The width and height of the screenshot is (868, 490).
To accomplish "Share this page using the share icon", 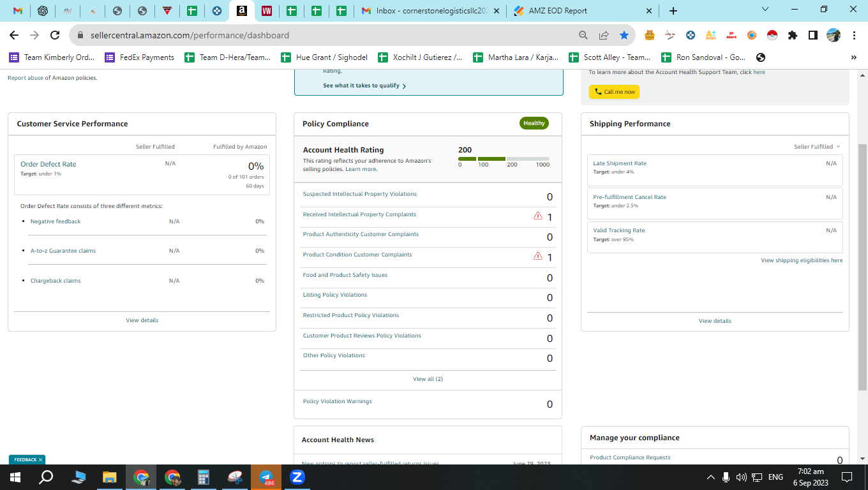I will pos(603,35).
